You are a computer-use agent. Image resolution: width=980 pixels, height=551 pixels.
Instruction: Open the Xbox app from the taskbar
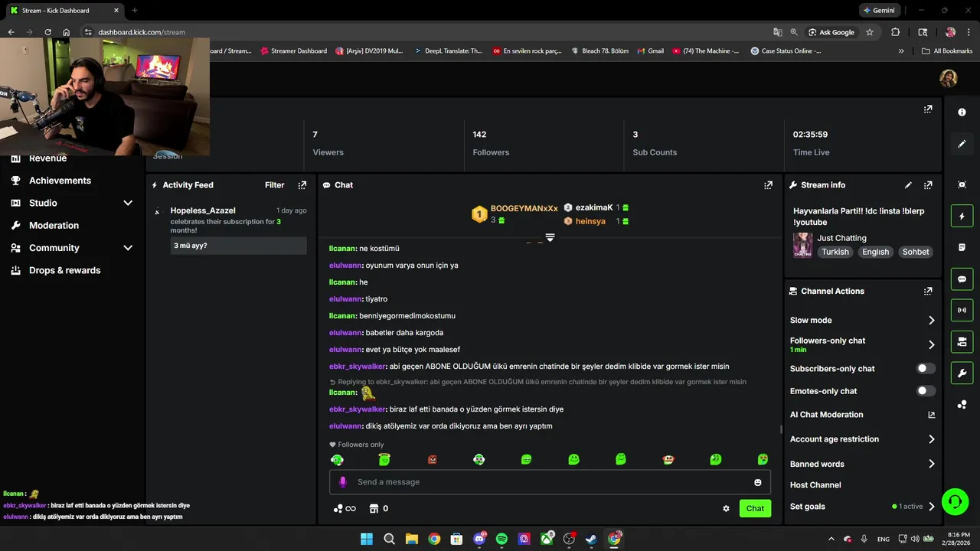pyautogui.click(x=547, y=539)
